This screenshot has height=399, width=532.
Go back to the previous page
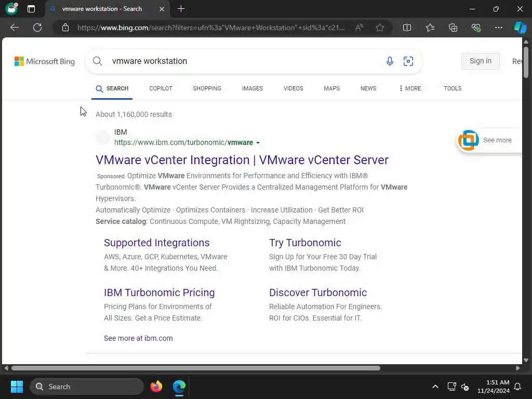[14, 28]
